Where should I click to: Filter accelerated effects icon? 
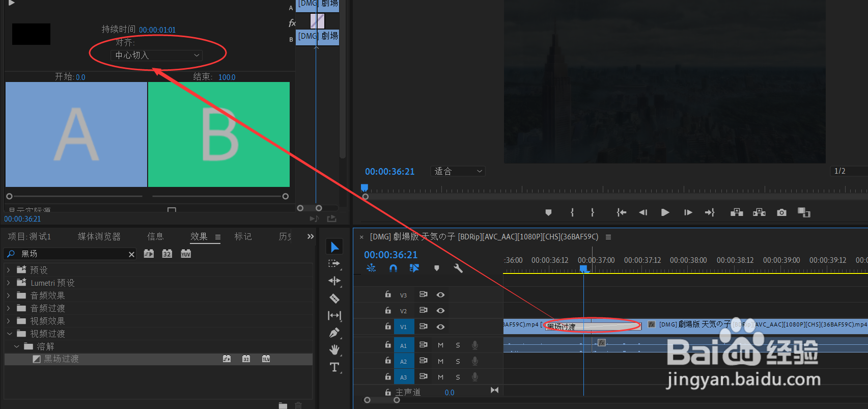tap(149, 254)
